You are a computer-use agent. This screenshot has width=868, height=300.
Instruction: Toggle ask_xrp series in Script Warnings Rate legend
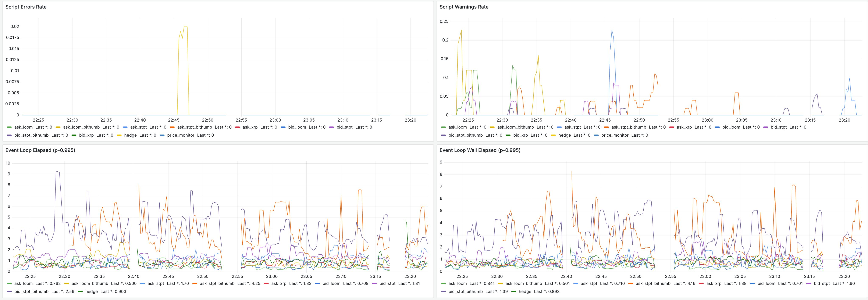[684, 127]
